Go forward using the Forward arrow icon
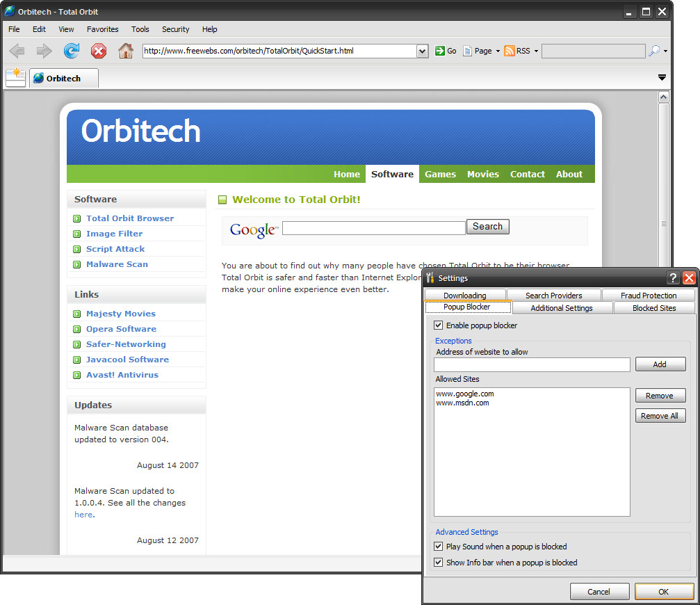Screen dimensions: 700x605 coord(44,51)
